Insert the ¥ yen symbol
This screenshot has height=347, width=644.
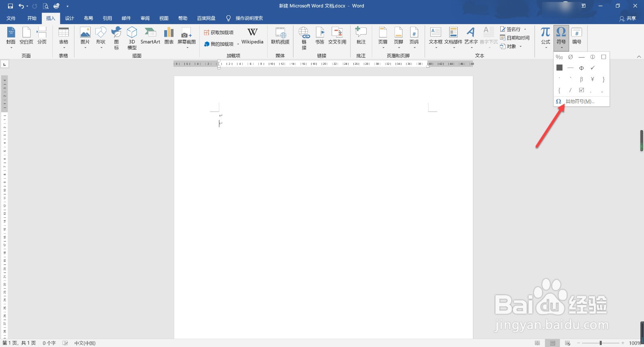(592, 79)
